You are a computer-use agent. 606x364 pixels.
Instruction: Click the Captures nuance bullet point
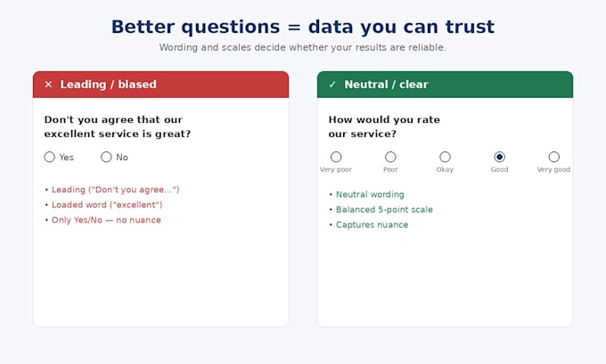coord(368,224)
